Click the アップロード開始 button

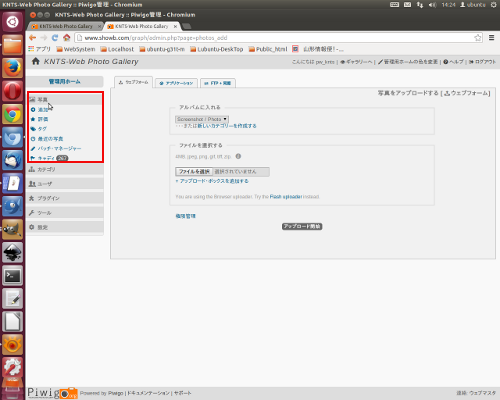tap(302, 226)
